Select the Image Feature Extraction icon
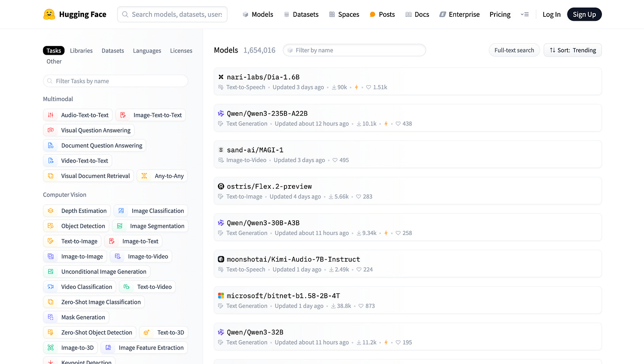This screenshot has width=644, height=364. [x=108, y=348]
